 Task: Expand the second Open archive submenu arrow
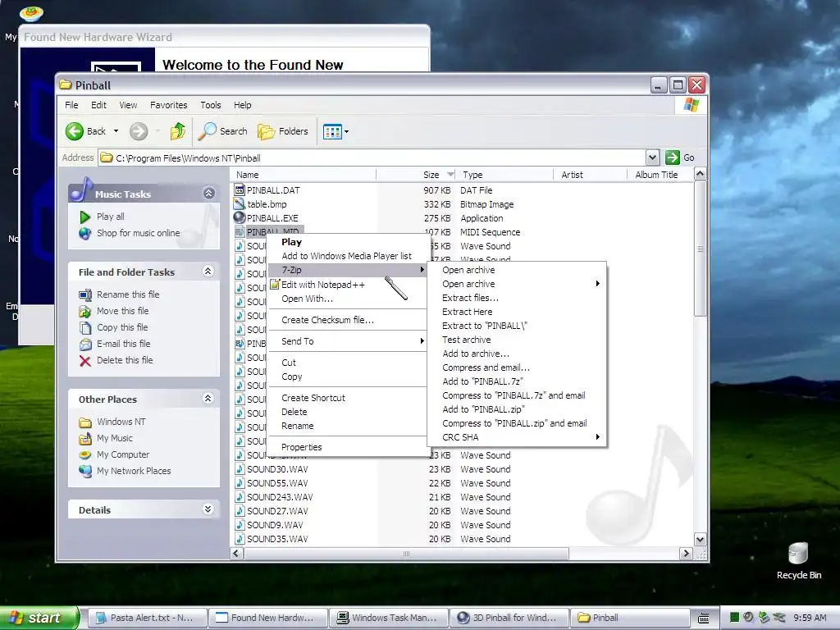coord(598,283)
